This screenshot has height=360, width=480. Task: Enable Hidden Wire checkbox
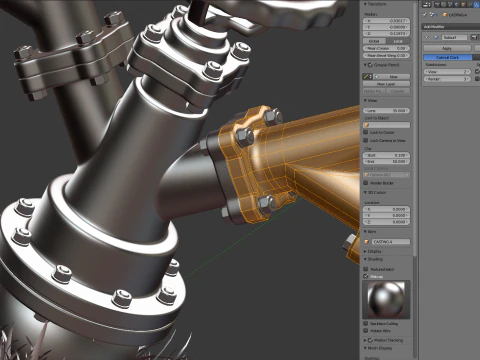point(366,330)
